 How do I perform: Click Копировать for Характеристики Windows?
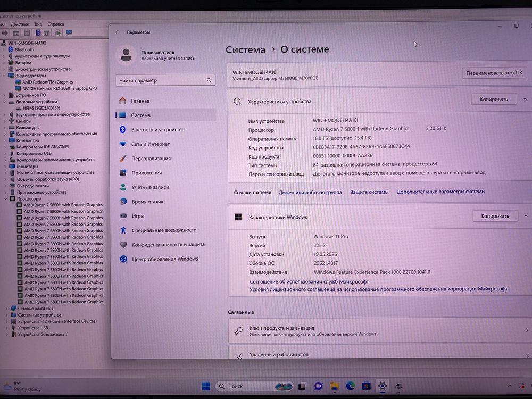[x=495, y=216]
